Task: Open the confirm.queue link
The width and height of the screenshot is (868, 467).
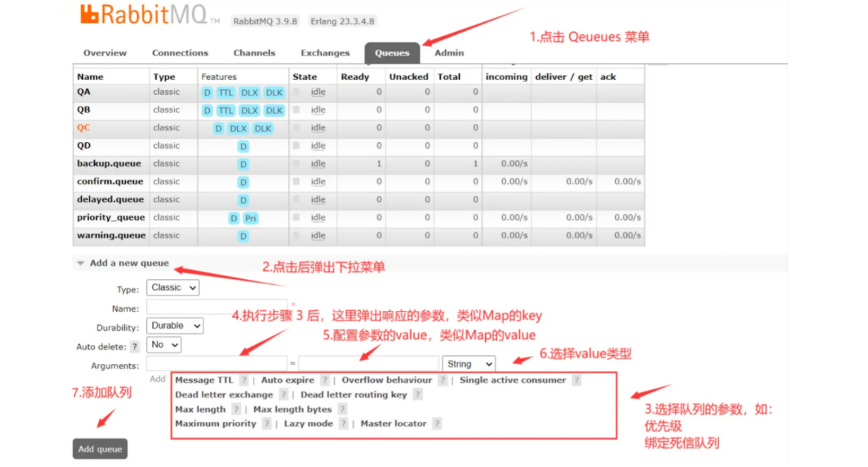Action: point(110,182)
